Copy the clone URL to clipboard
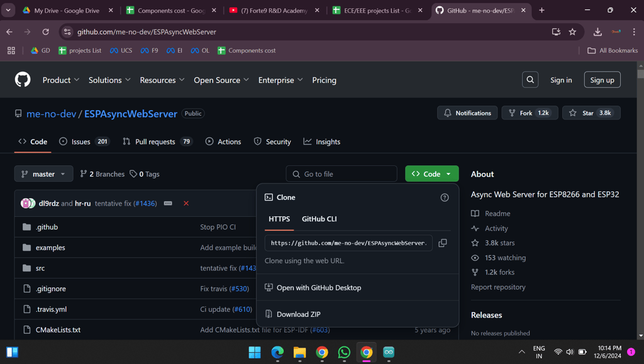This screenshot has width=644, height=364. [442, 243]
